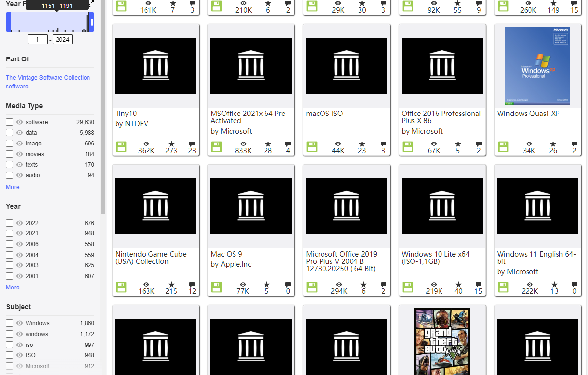This screenshot has height=375, width=588.
Task: Tick the Windows subject checkbox
Action: 10,323
